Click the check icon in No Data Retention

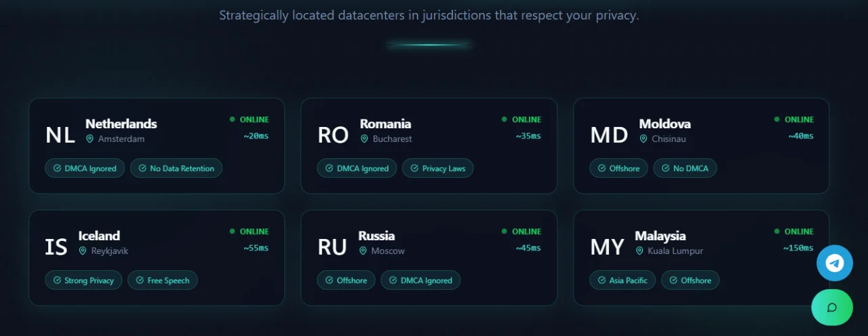click(142, 168)
